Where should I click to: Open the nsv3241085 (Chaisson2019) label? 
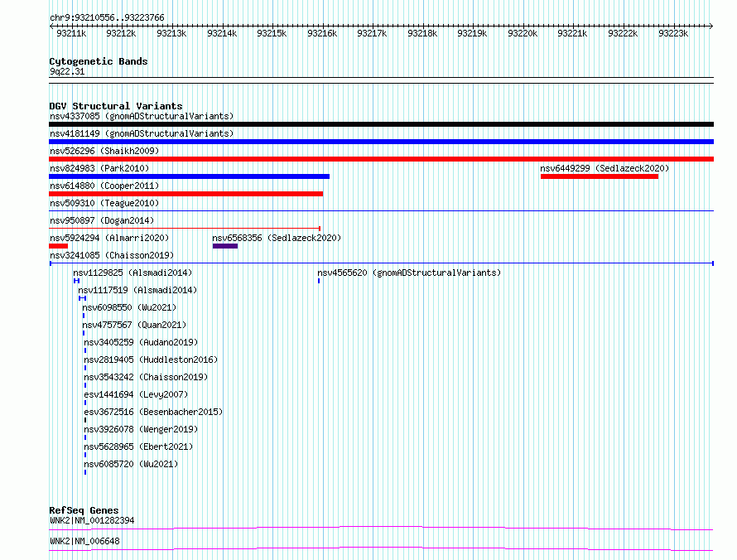tap(112, 255)
